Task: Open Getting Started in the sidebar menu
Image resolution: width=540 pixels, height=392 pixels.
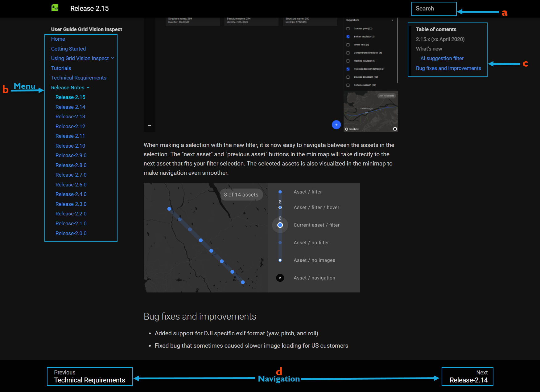Action: point(68,49)
